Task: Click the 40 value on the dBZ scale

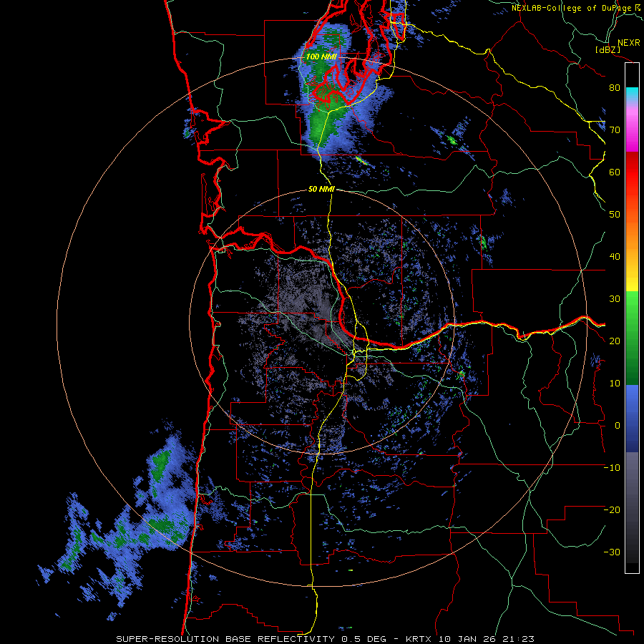Action: pyautogui.click(x=615, y=257)
